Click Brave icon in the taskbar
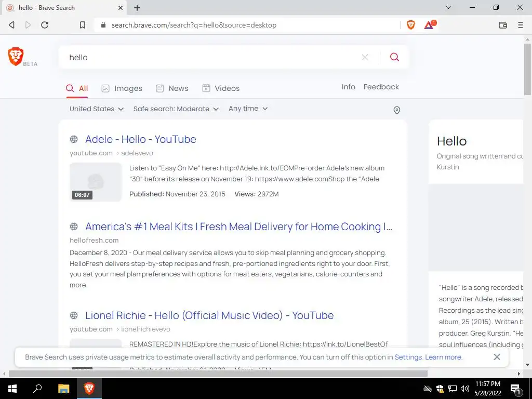 pos(89,389)
